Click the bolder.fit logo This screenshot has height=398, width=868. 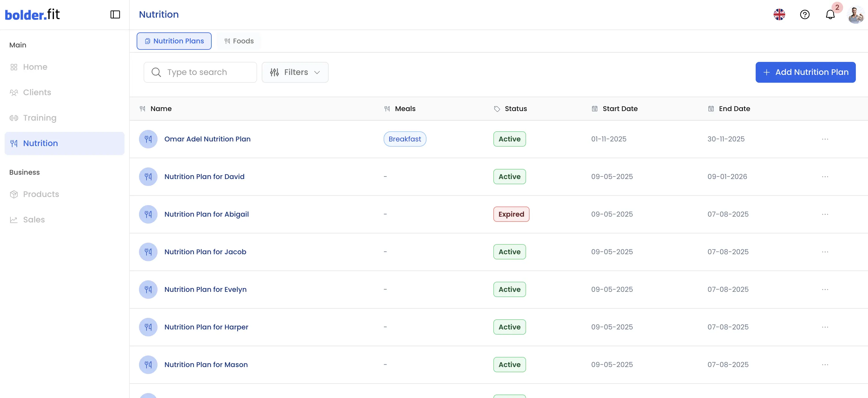click(32, 14)
